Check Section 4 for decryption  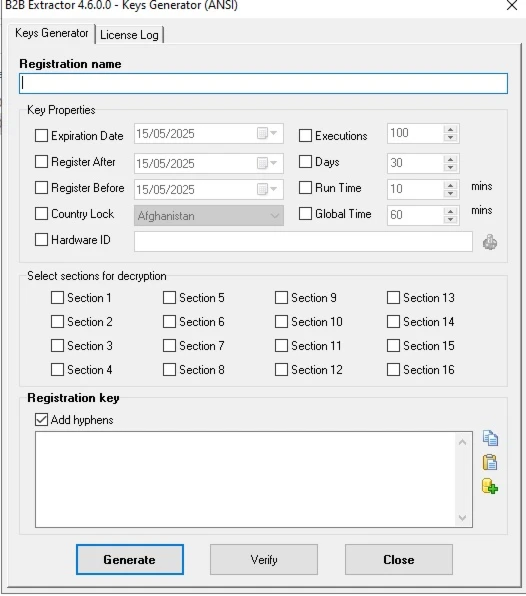point(57,369)
